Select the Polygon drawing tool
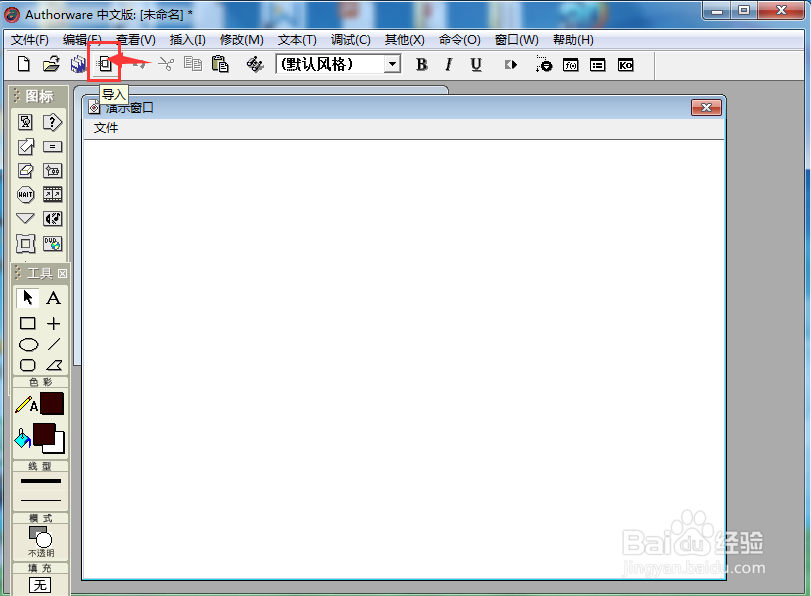 [54, 365]
